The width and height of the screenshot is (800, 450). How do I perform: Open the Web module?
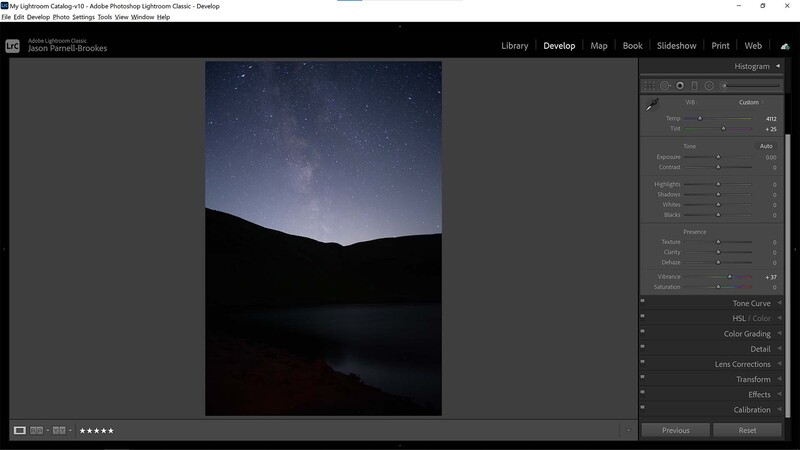pos(753,46)
